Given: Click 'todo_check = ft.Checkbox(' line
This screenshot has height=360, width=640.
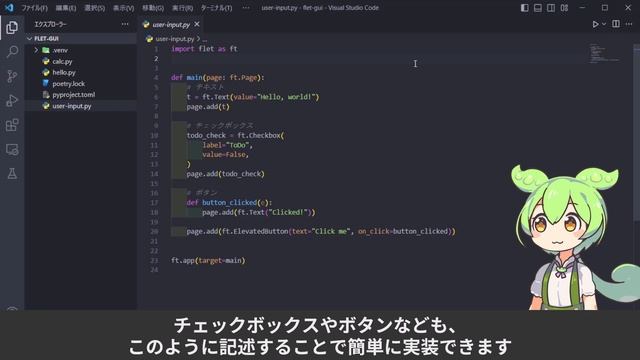Looking at the screenshot, I should click(x=235, y=136).
